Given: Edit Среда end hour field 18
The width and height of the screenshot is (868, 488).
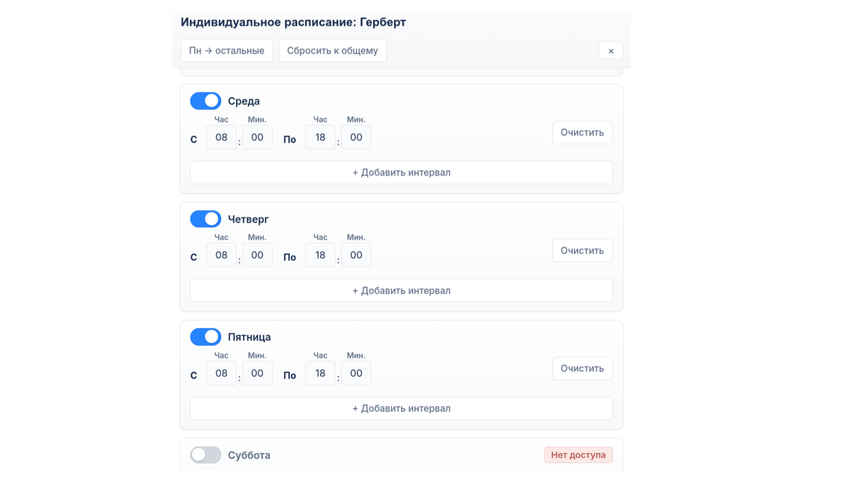Looking at the screenshot, I should point(320,137).
